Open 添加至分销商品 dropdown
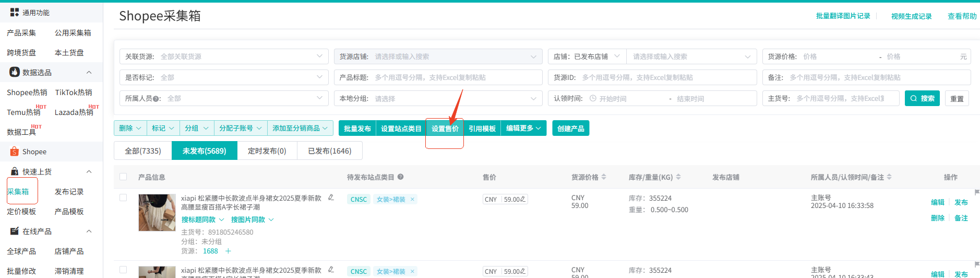This screenshot has height=278, width=980. click(x=300, y=128)
